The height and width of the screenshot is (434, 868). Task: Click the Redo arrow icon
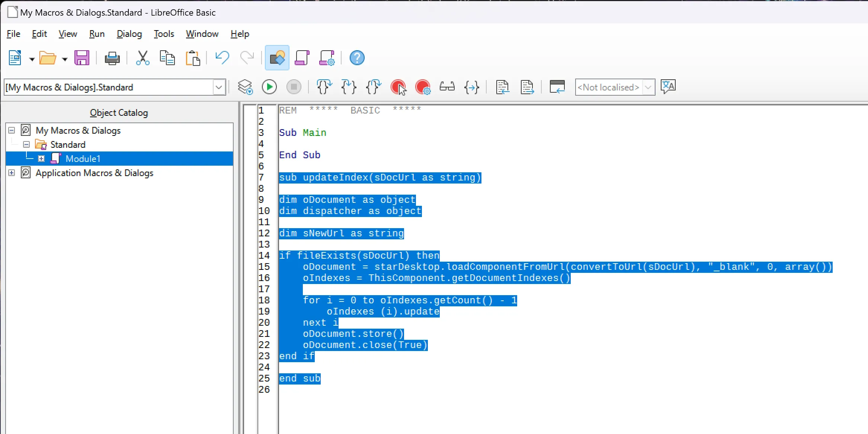247,58
